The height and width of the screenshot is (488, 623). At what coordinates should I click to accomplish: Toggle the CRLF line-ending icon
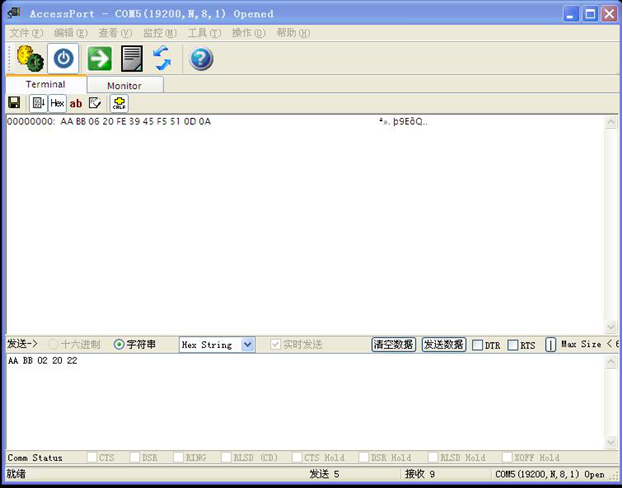[x=119, y=103]
